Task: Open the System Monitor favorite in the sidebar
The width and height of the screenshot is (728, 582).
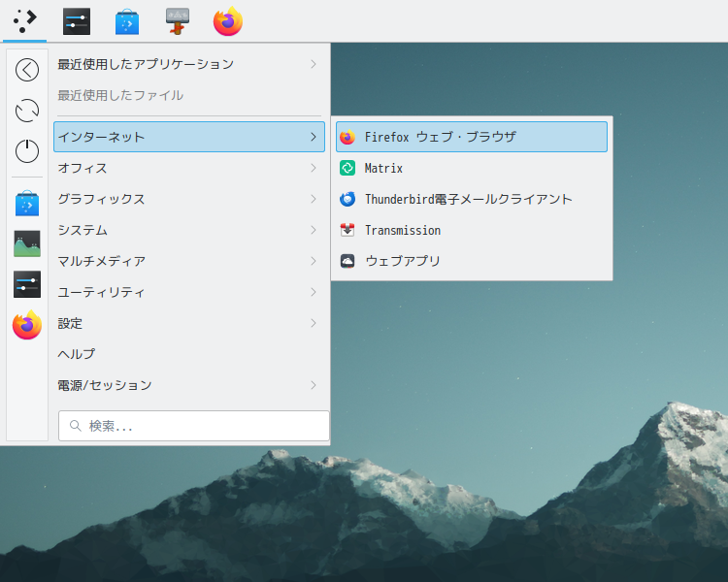Action: click(x=27, y=243)
